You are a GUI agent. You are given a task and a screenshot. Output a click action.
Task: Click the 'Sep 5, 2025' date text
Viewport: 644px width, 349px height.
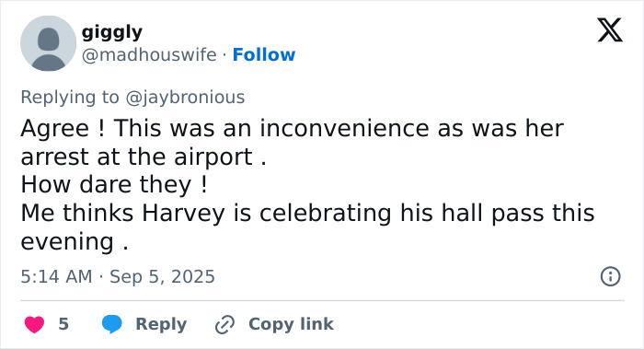162,276
